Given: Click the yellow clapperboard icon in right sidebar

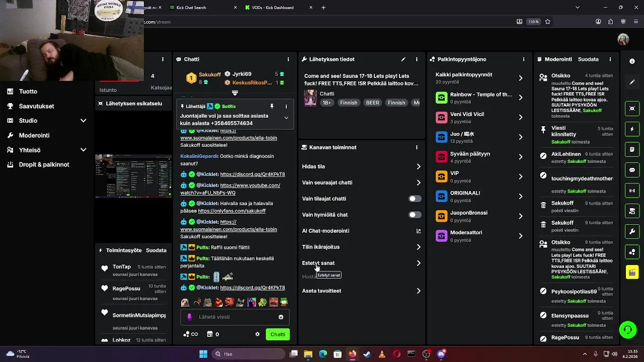Looking at the screenshot, I should (632, 273).
